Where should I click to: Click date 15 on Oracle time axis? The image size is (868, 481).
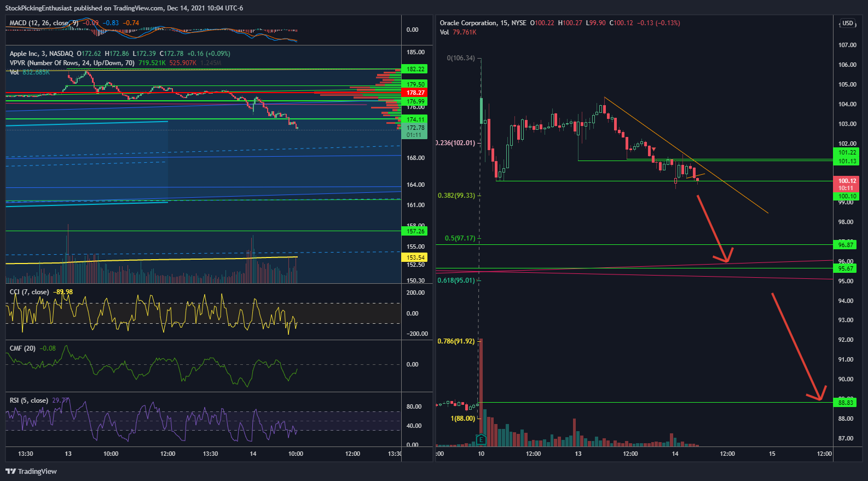pos(772,454)
